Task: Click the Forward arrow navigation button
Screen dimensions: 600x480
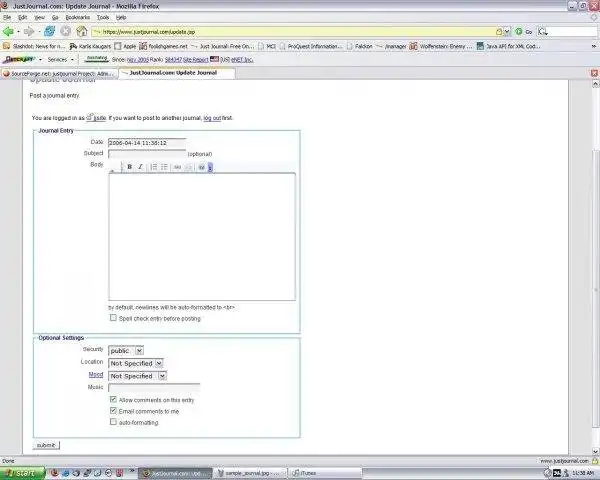Action: (29, 31)
